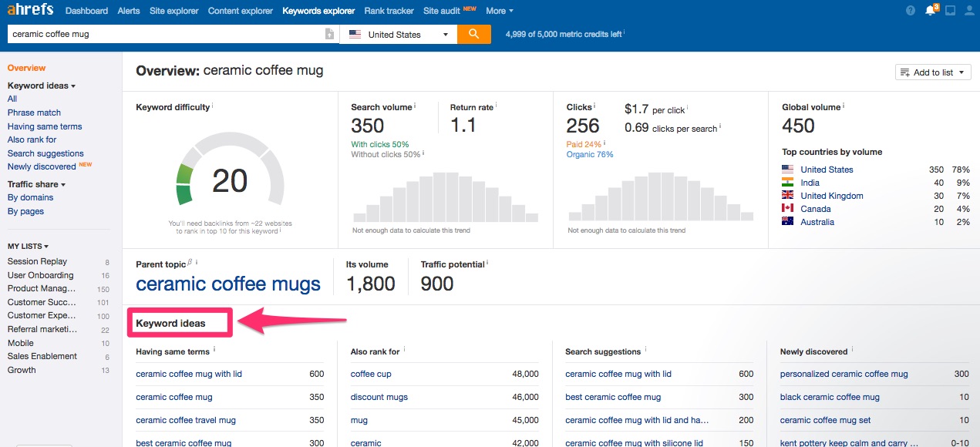980x447 pixels.
Task: Click info icon next to Search suggestions heading
Action: click(x=646, y=350)
